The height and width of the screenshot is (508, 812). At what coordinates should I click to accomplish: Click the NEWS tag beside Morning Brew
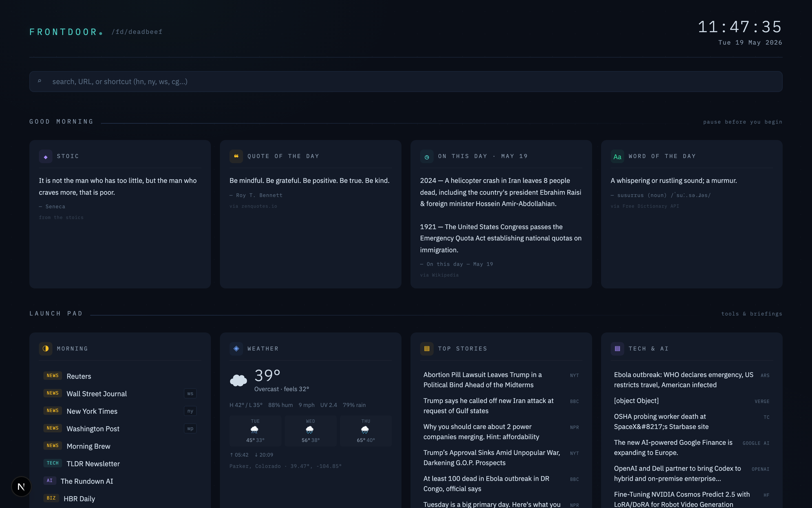pos(53,446)
